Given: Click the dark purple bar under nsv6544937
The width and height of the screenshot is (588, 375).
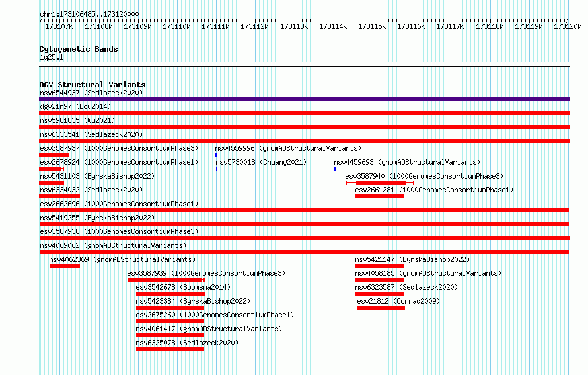Looking at the screenshot, I should 304,99.
